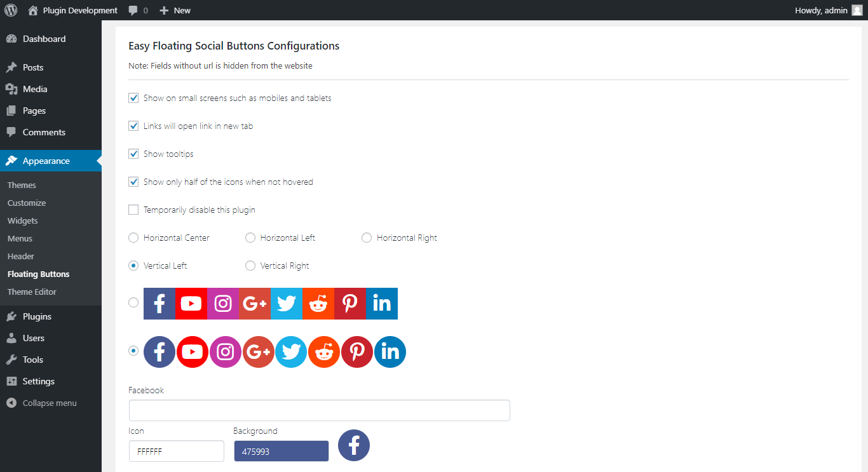Click the WordPress logo icon

point(11,10)
